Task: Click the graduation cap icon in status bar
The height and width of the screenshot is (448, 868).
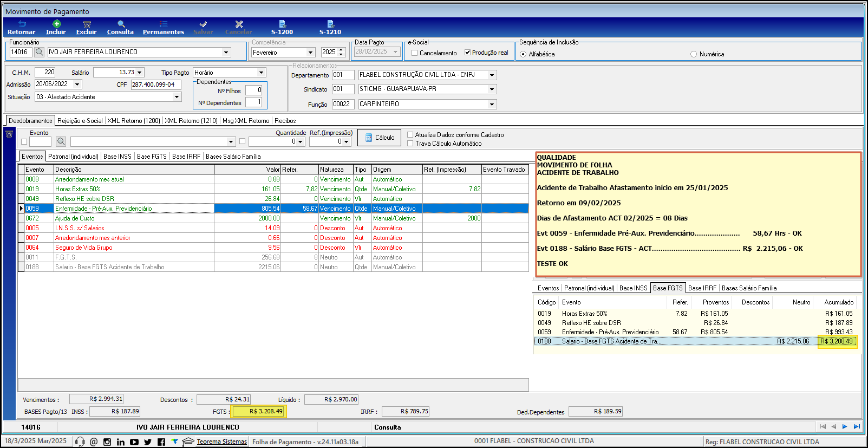Action: tap(188, 441)
